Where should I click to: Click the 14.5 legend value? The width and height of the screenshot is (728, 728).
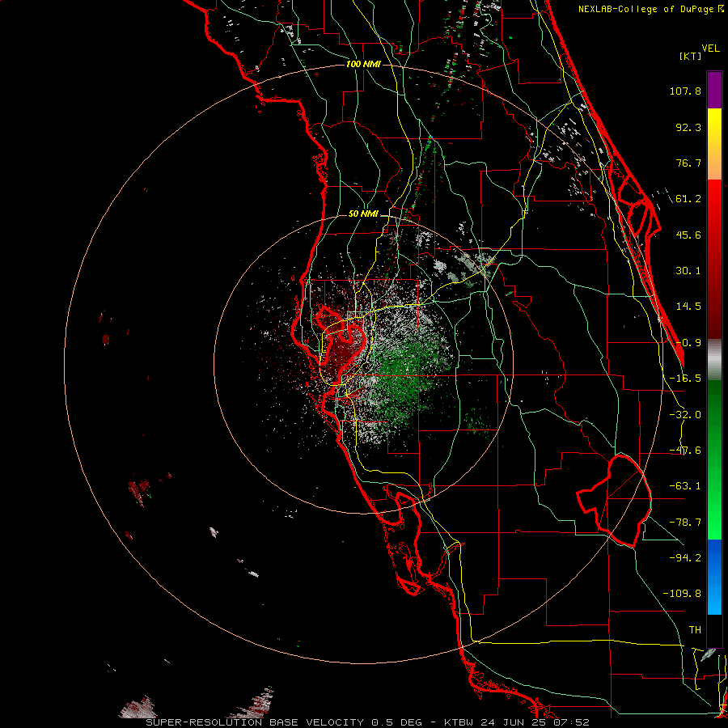point(688,307)
